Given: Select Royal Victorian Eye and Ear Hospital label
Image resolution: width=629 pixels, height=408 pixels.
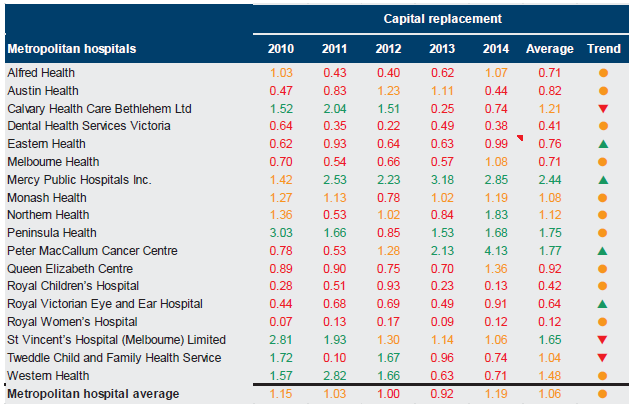Looking at the screenshot, I should pos(105,304).
